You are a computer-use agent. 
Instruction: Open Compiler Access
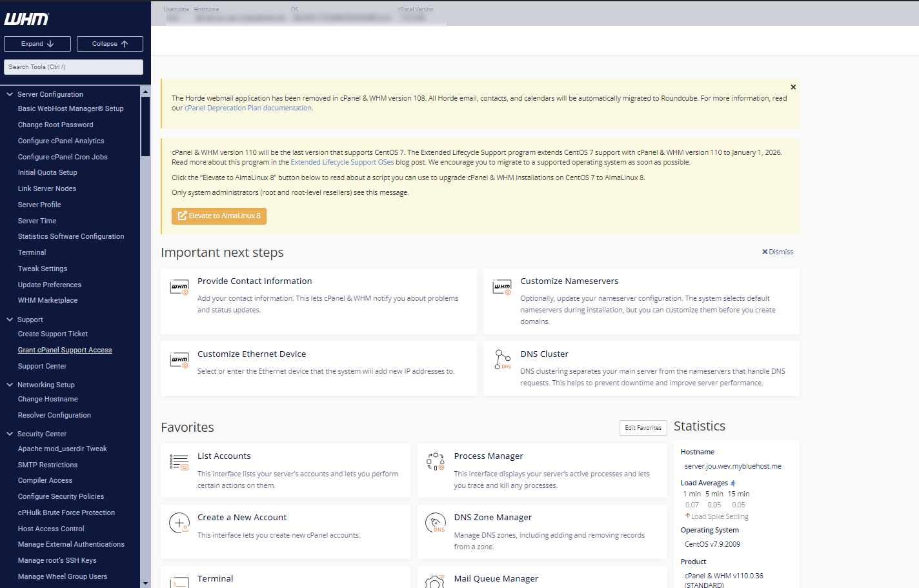click(x=45, y=480)
